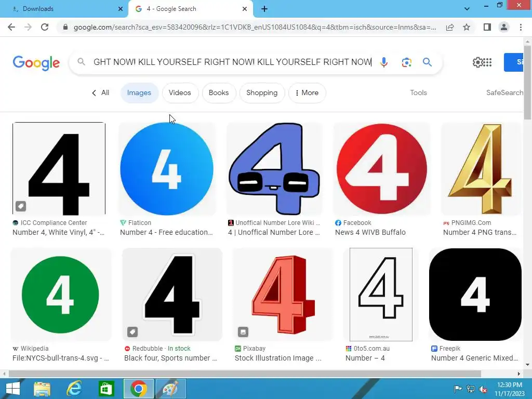Click the muted volume tray icon
The image size is (532, 399).
pyautogui.click(x=483, y=389)
